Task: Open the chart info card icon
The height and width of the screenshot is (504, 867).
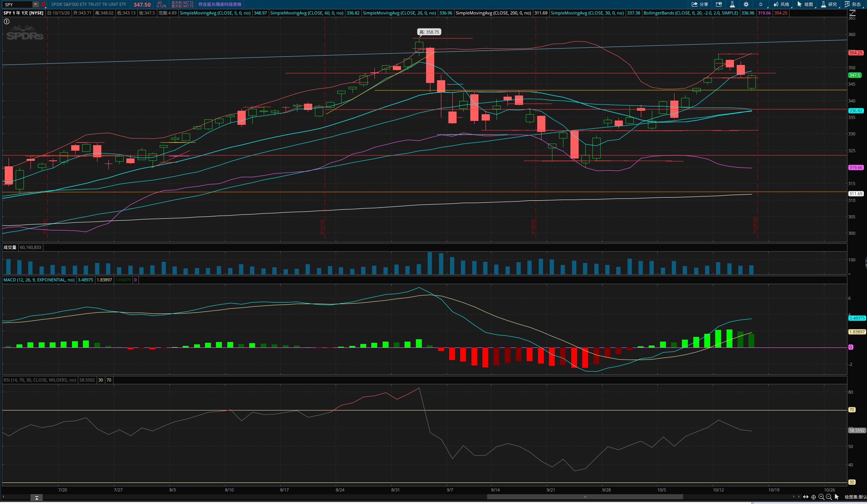Action: pyautogui.click(x=719, y=4)
